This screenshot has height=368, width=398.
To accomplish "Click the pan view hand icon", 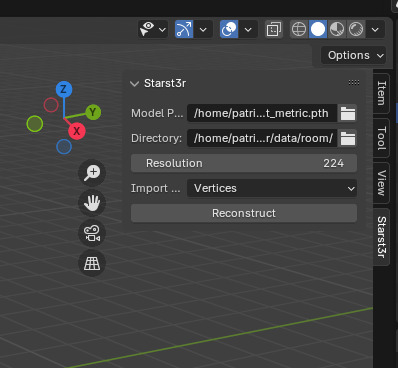I will pyautogui.click(x=92, y=203).
